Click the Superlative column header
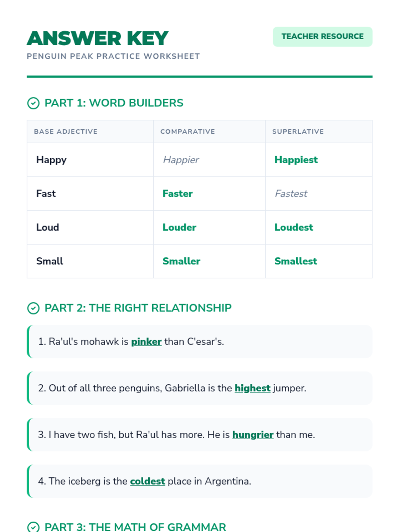 pyautogui.click(x=298, y=132)
